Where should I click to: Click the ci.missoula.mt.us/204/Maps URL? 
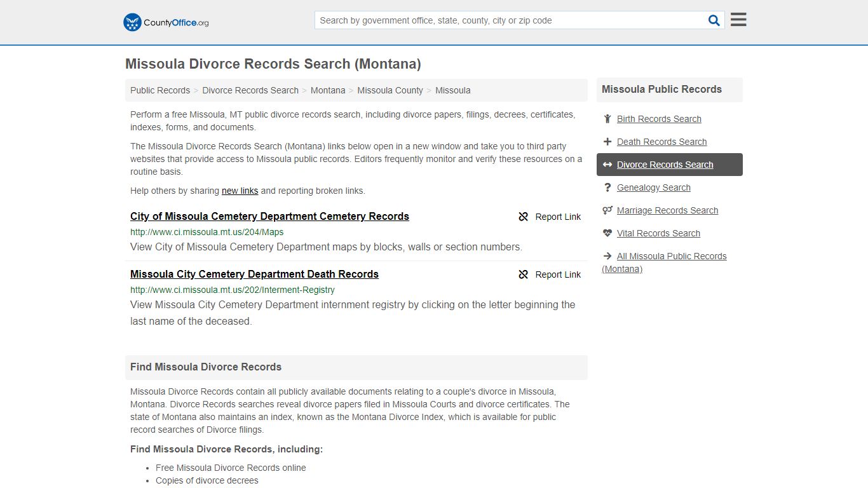pos(207,232)
